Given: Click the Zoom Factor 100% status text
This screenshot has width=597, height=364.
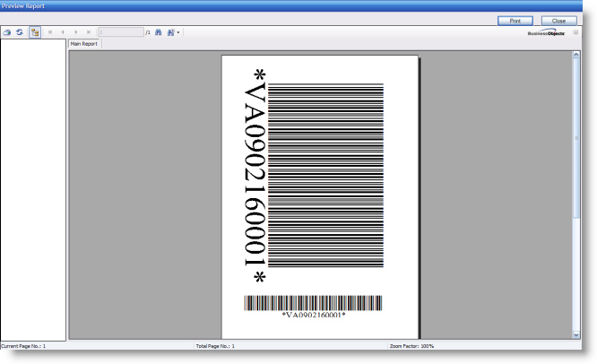Looking at the screenshot, I should coord(411,346).
